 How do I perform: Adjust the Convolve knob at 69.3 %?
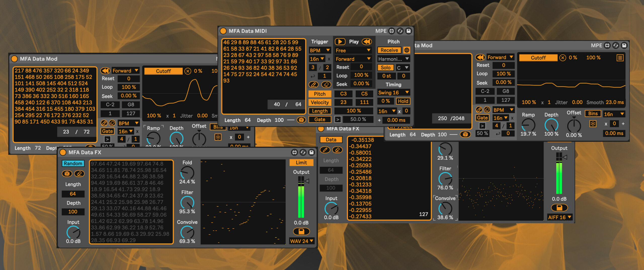[187, 232]
